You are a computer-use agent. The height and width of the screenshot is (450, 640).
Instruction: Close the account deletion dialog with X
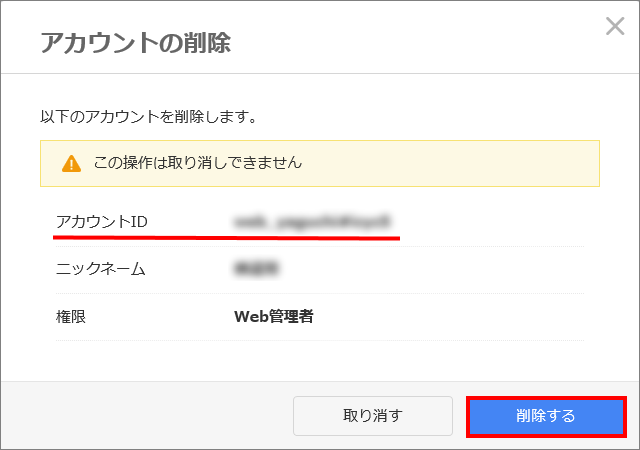[x=615, y=26]
